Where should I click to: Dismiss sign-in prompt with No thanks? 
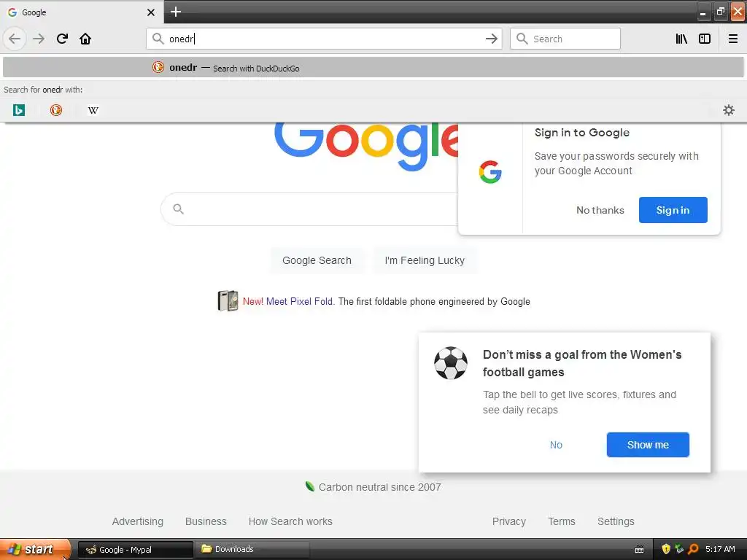600,210
